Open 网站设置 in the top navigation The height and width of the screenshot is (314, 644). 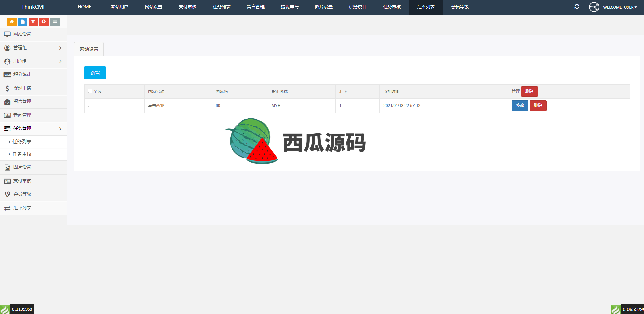[x=153, y=7]
